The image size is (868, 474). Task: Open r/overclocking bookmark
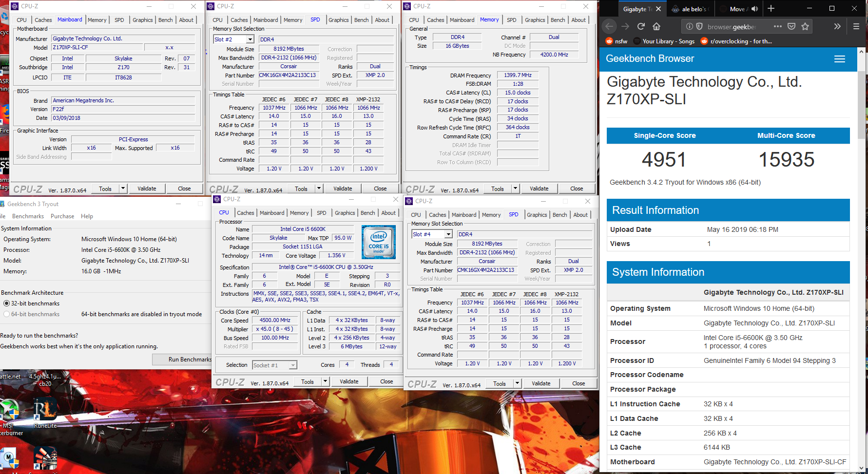pyautogui.click(x=736, y=41)
